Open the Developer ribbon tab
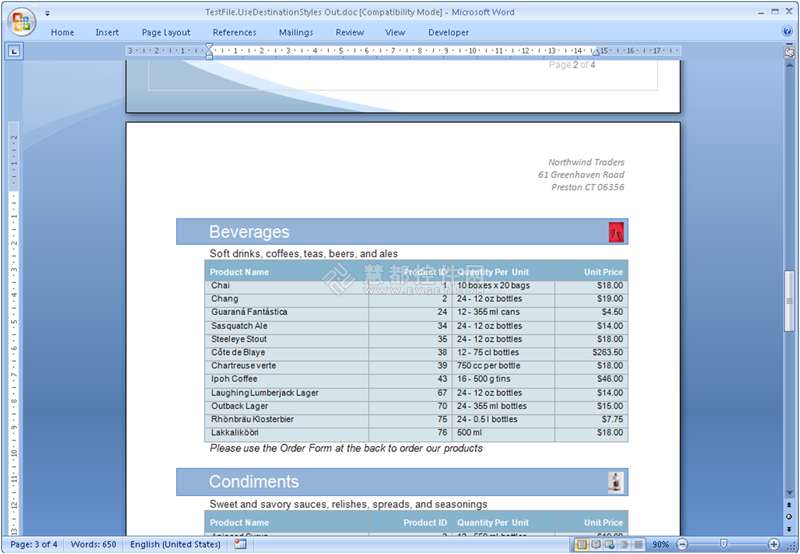Screen dimensions: 800x554 click(448, 32)
